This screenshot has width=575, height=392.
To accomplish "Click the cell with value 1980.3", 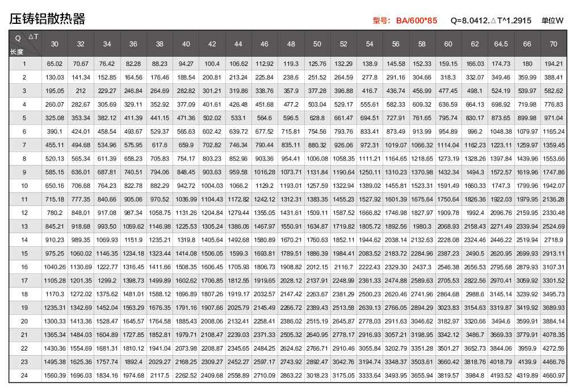I will click(x=422, y=226).
